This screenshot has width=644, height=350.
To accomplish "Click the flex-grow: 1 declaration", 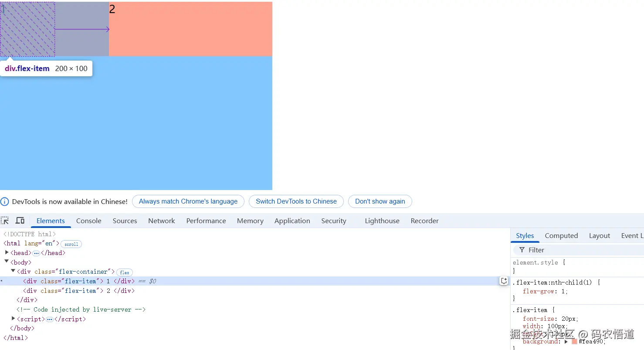I will [545, 291].
